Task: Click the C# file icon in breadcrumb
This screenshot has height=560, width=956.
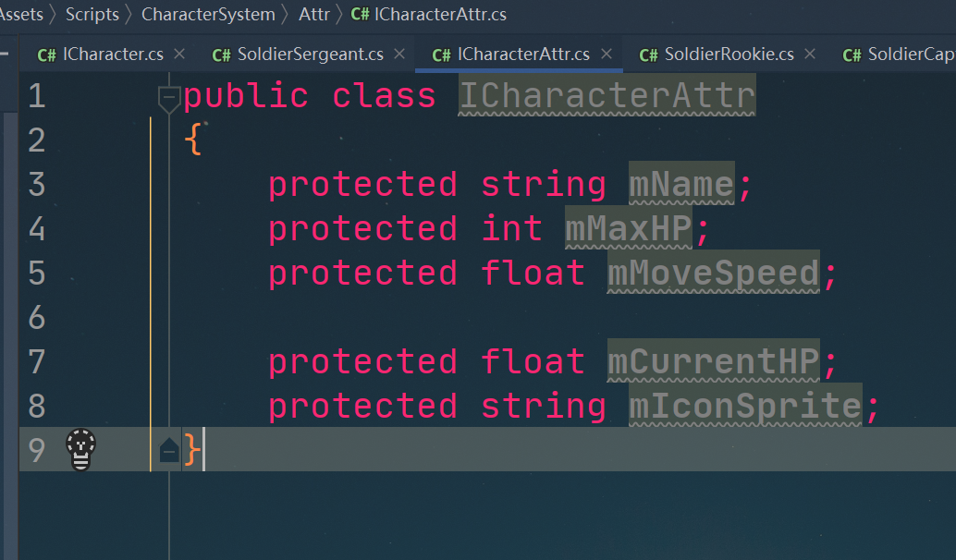Action: (x=361, y=15)
